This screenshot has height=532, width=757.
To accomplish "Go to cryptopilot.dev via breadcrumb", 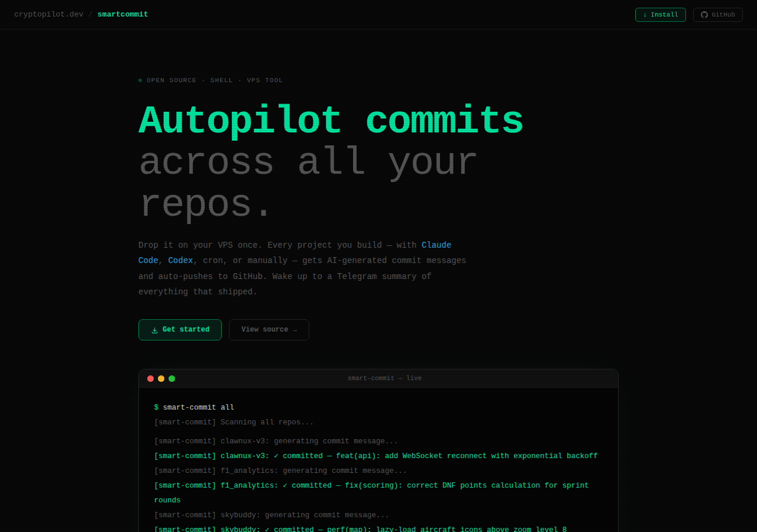I will pyautogui.click(x=48, y=14).
